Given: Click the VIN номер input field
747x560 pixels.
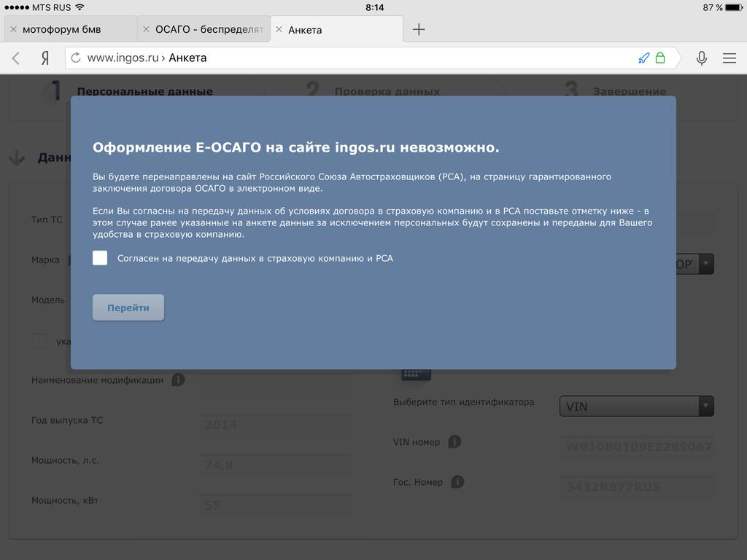Looking at the screenshot, I should (x=637, y=446).
